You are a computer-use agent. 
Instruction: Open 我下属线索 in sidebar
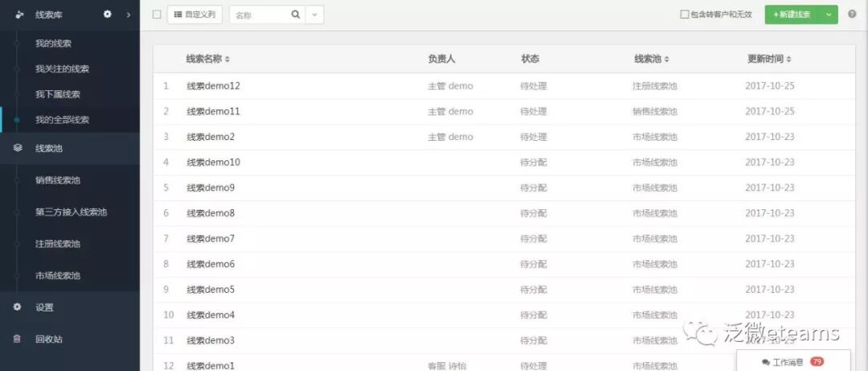58,94
